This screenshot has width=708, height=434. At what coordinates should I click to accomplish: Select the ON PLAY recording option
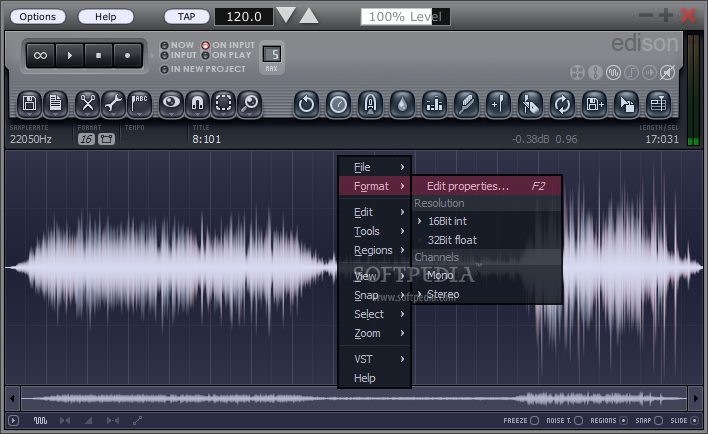[227, 55]
